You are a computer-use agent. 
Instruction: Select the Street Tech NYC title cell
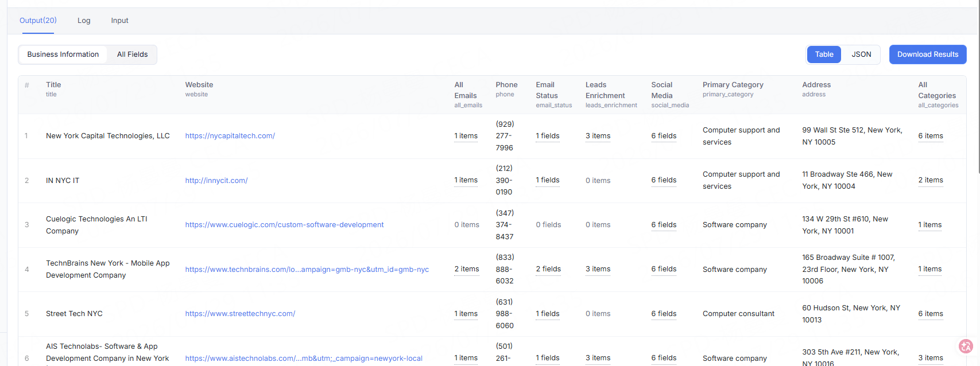74,314
